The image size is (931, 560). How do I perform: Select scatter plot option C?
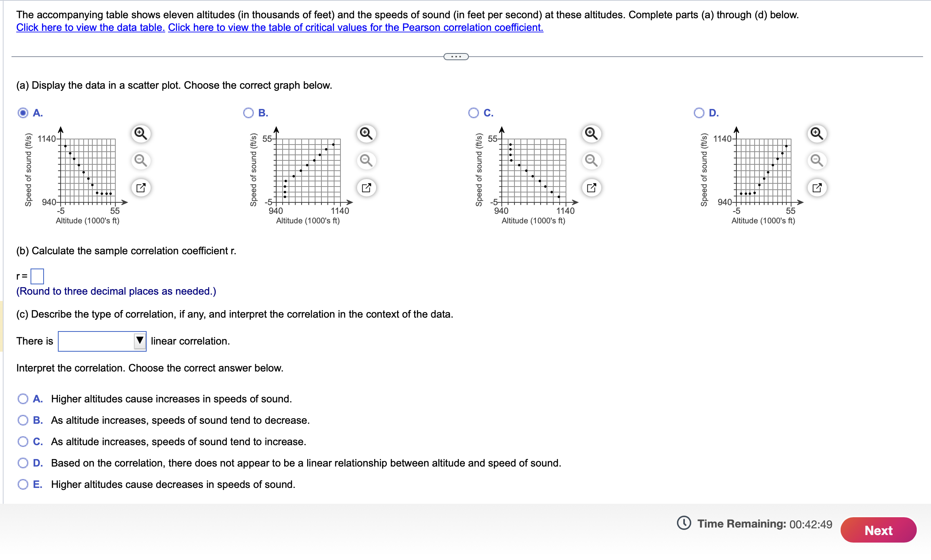click(x=474, y=112)
